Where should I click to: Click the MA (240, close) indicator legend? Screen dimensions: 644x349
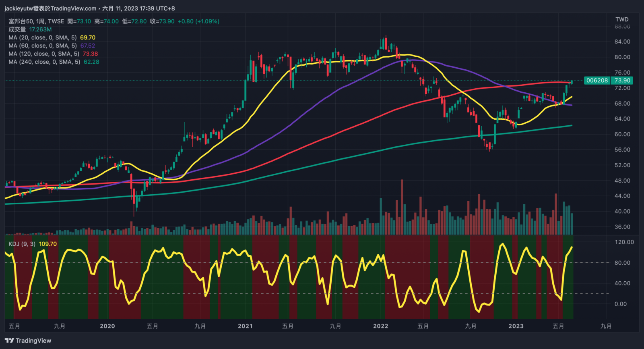point(44,62)
